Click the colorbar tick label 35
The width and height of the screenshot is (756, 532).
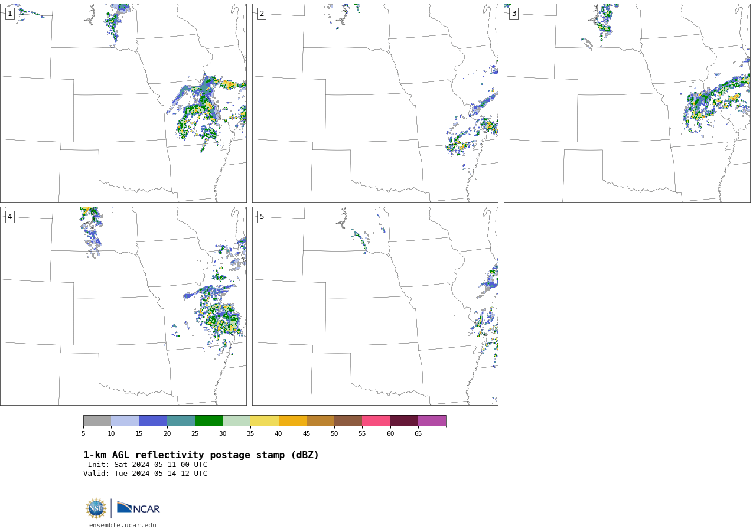coord(250,434)
